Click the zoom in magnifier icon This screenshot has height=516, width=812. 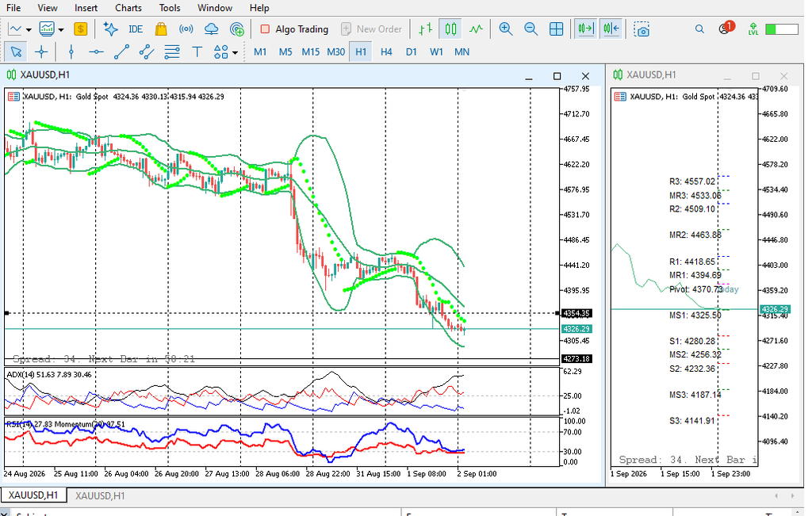coord(505,29)
